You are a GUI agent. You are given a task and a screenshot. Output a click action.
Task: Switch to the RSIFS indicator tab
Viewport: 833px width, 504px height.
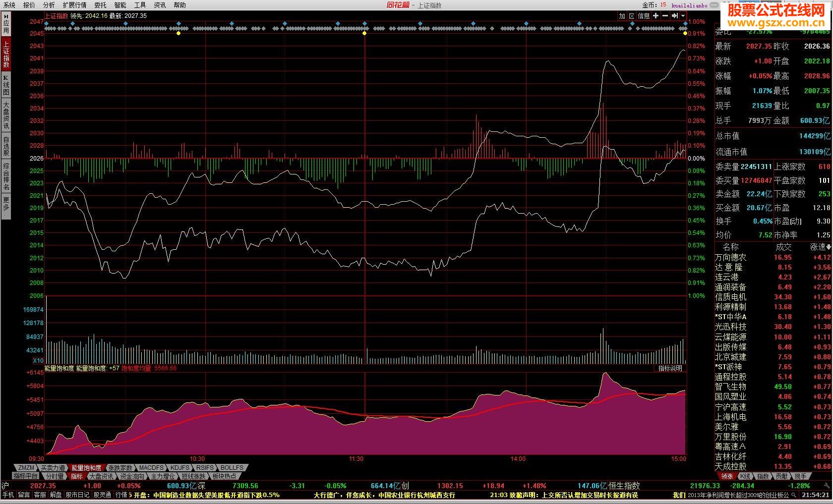205,468
